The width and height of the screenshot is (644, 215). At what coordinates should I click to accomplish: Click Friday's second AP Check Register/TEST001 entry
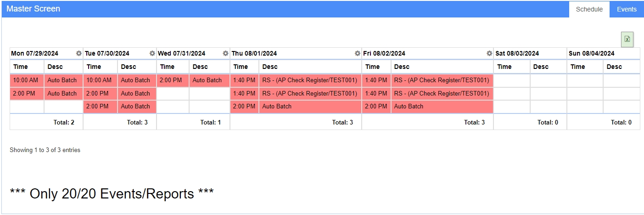click(428, 94)
